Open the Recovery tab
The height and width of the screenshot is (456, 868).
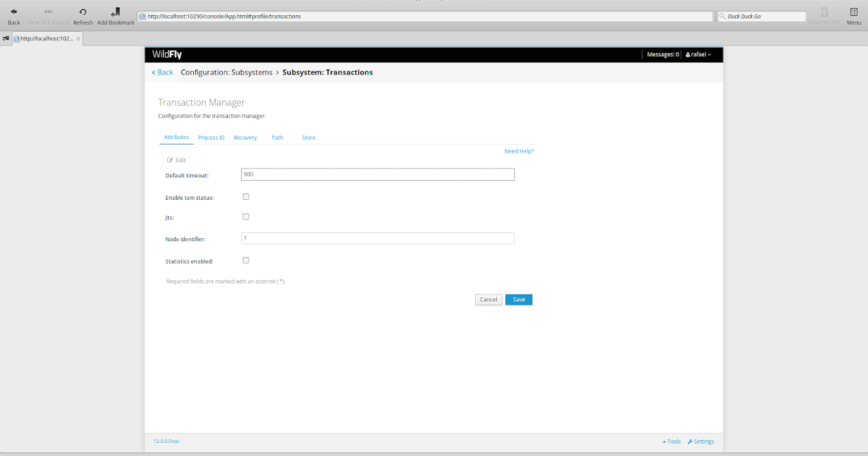[244, 137]
